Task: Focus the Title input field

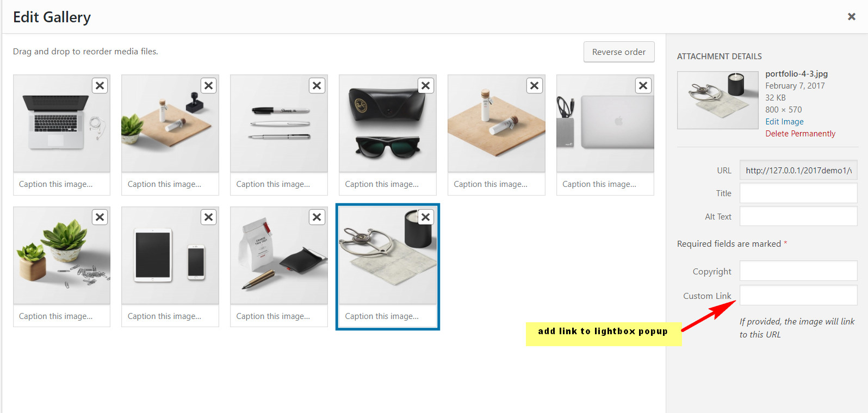Action: coord(798,193)
